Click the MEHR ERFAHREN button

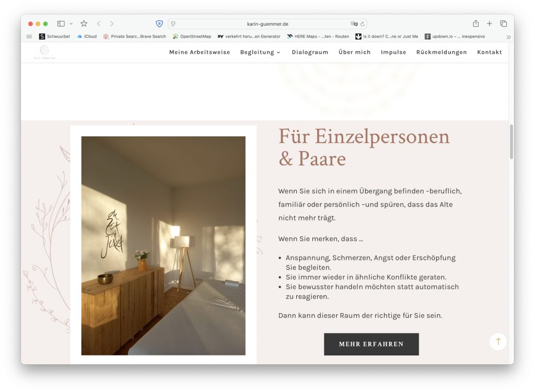[x=371, y=344]
